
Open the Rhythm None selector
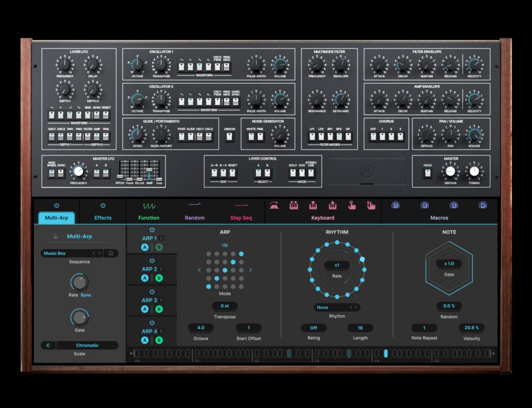pyautogui.click(x=337, y=307)
